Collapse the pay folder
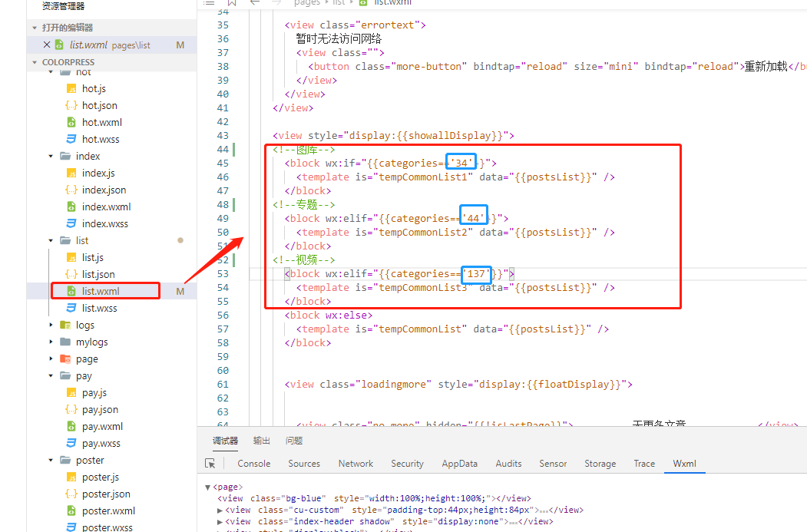The height and width of the screenshot is (532, 807). pyautogui.click(x=51, y=376)
